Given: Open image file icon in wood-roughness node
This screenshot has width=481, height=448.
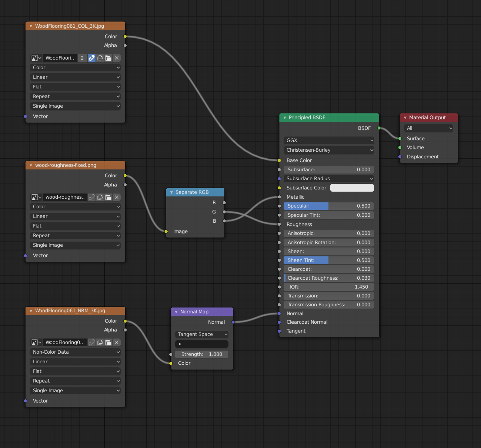Looking at the screenshot, I should (x=108, y=197).
